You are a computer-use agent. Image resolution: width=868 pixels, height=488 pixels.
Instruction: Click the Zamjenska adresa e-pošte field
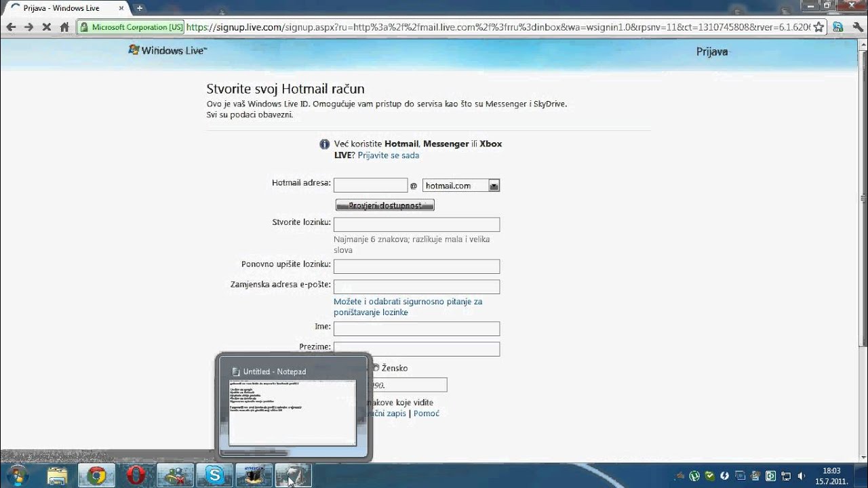click(x=416, y=287)
